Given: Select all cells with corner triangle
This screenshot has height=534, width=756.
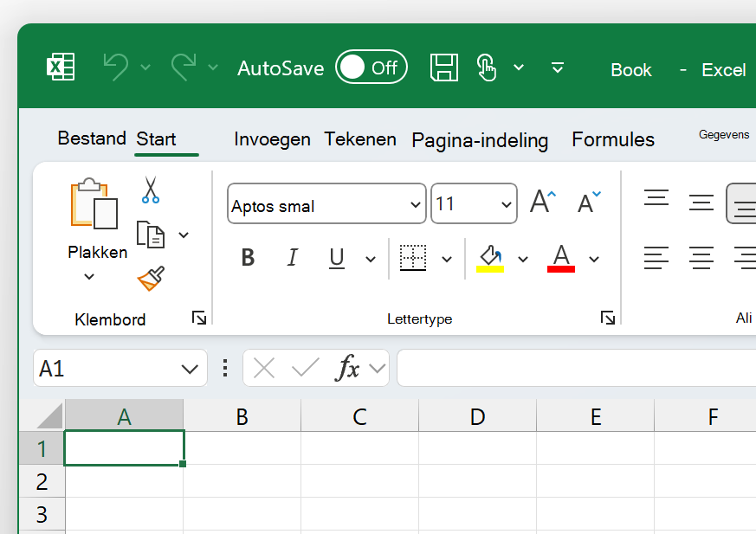Looking at the screenshot, I should click(x=50, y=416).
